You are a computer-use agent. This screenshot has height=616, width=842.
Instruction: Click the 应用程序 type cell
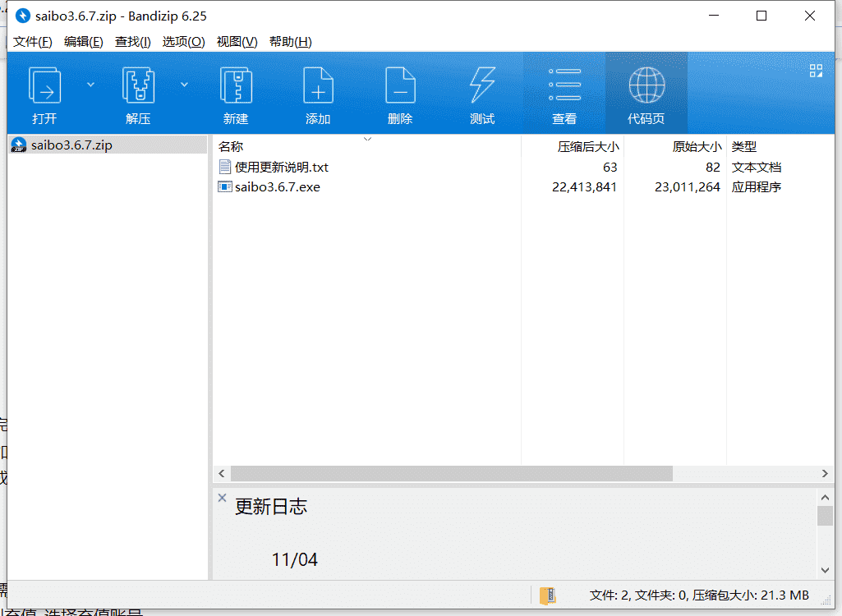click(x=756, y=187)
